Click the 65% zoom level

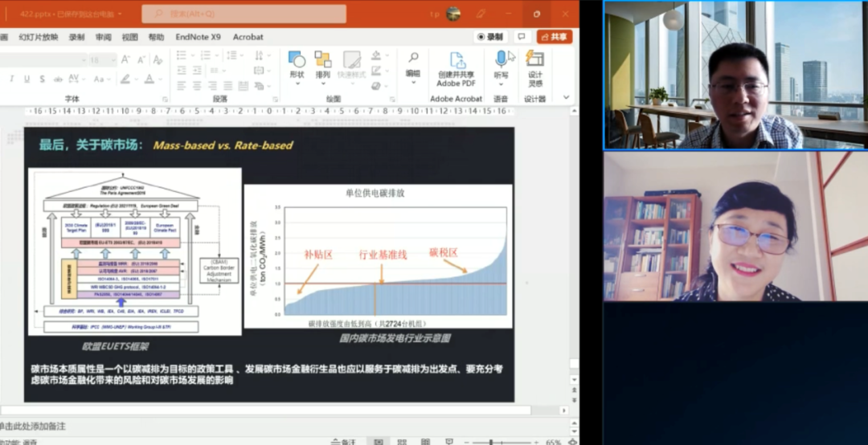click(x=554, y=443)
